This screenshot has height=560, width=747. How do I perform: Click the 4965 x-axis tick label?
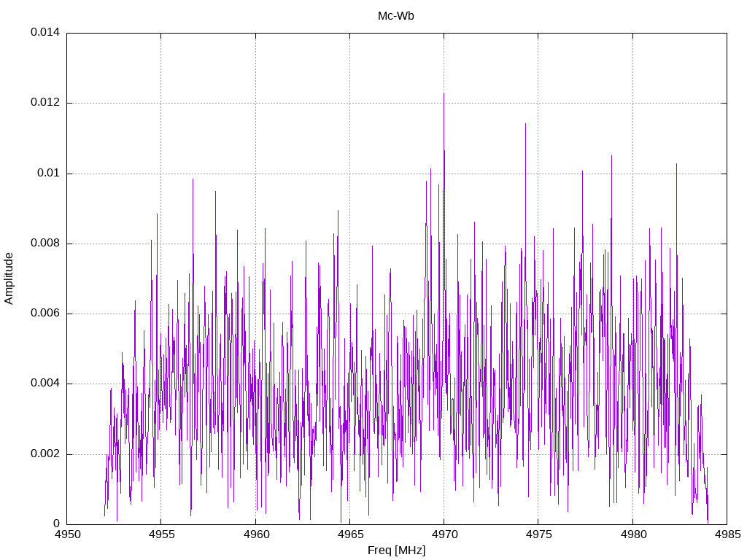pyautogui.click(x=350, y=534)
